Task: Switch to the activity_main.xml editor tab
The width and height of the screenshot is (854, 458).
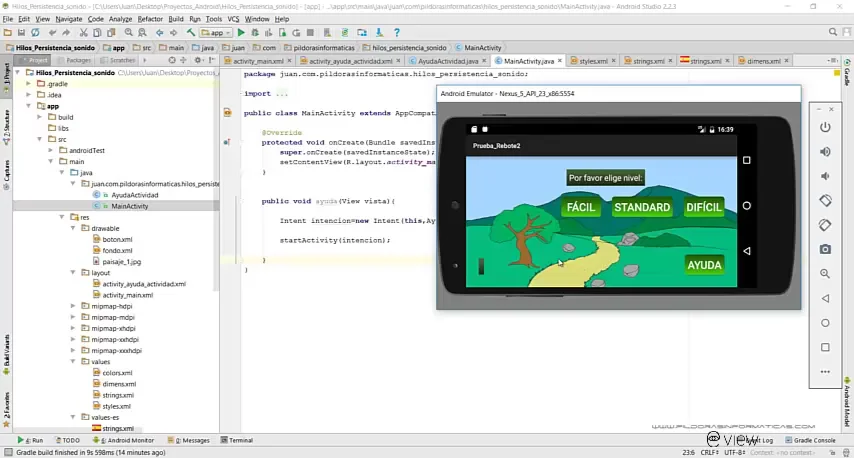Action: tap(258, 61)
